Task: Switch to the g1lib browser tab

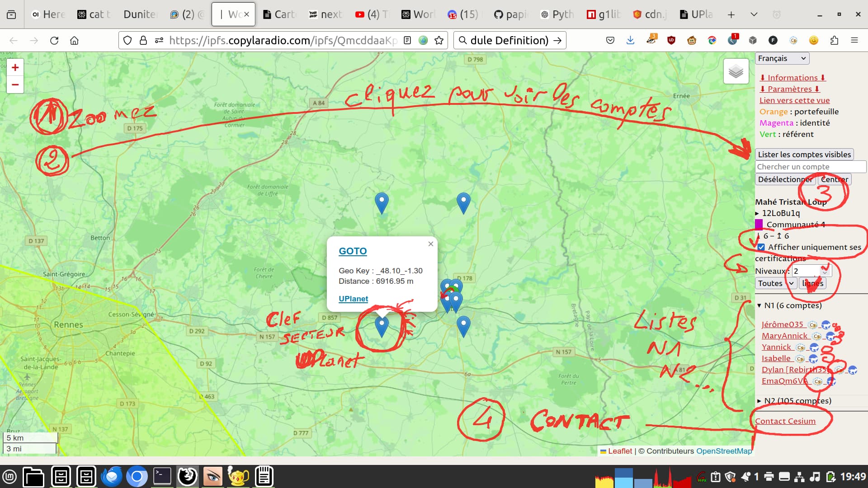Action: click(x=603, y=14)
